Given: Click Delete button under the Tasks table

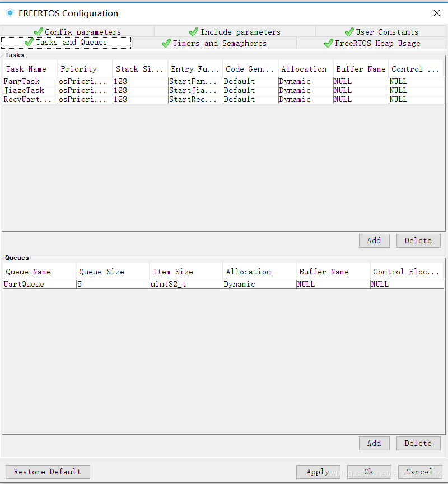Looking at the screenshot, I should 418,240.
